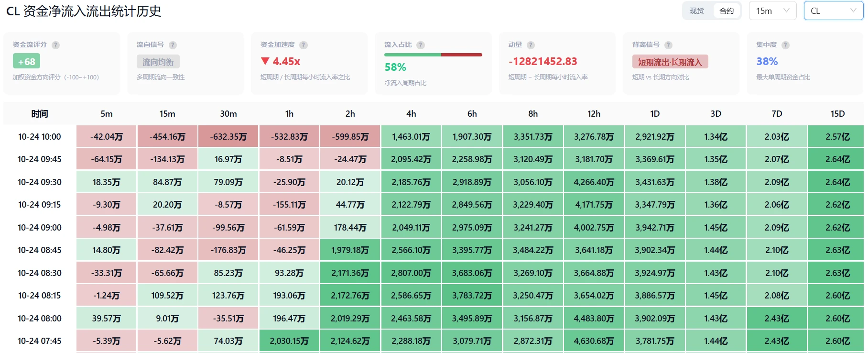Click the question mark beside 集中度
Viewport: 868px width, 353px height.
pyautogui.click(x=785, y=45)
